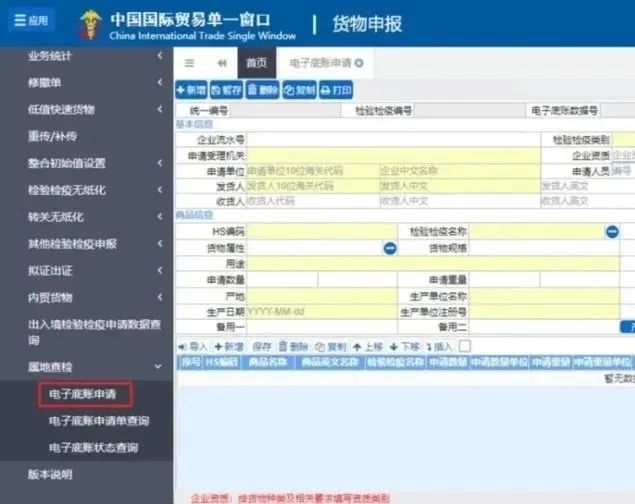Expand the 低值快速货物 menu
Viewport: 635px width, 504px height.
[87, 109]
